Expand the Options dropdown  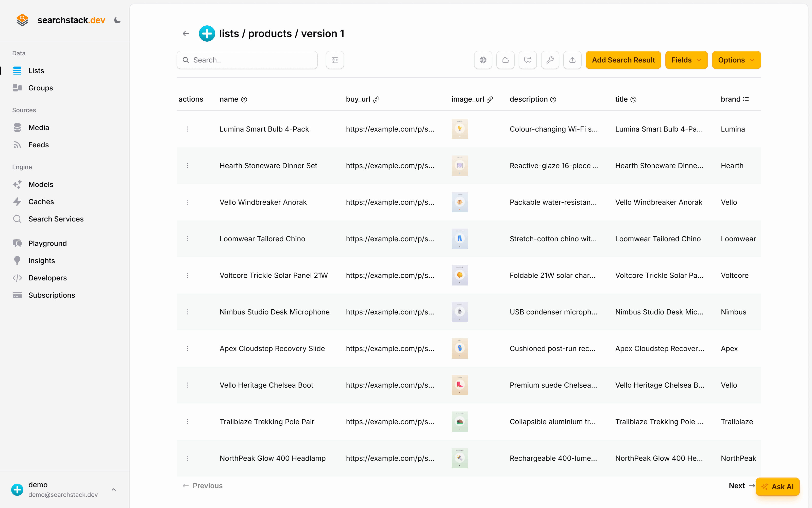pyautogui.click(x=736, y=60)
